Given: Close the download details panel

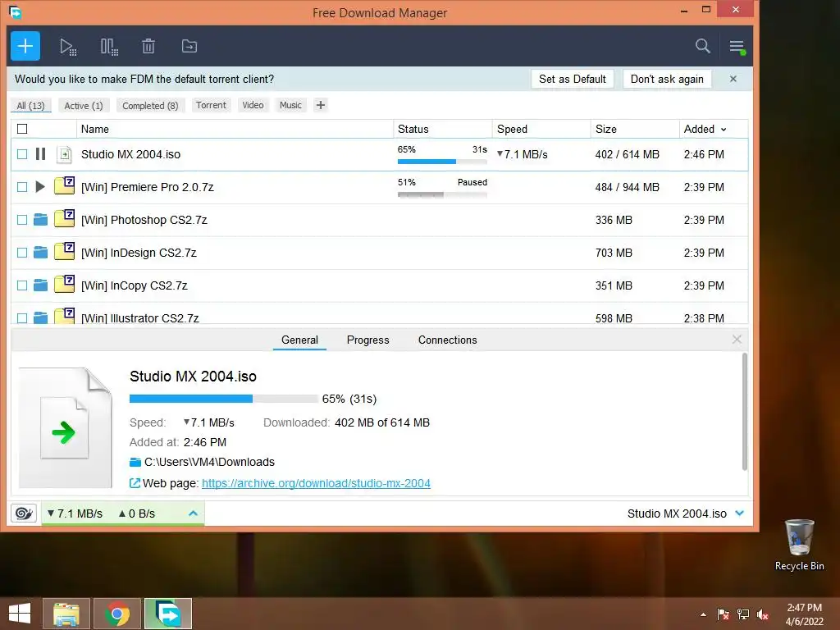Looking at the screenshot, I should (x=737, y=340).
